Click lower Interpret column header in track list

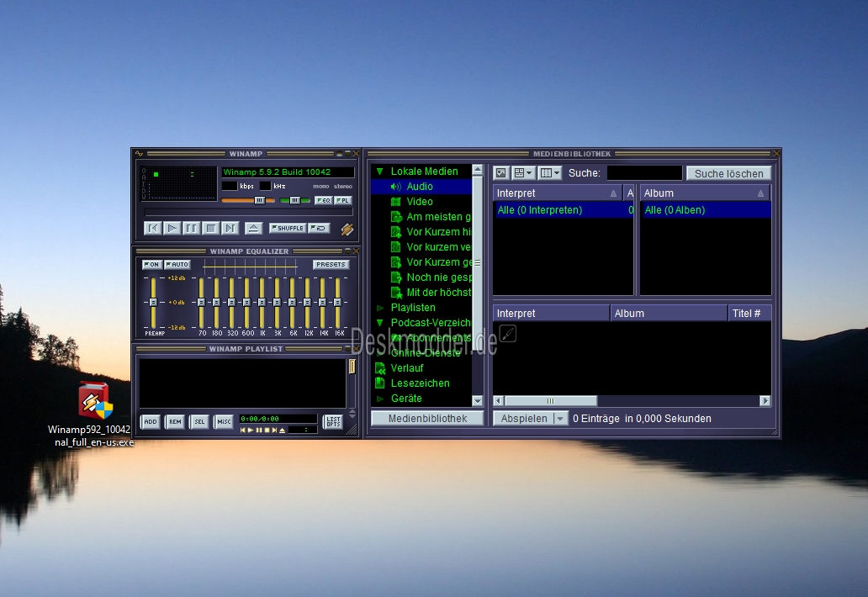click(x=551, y=313)
